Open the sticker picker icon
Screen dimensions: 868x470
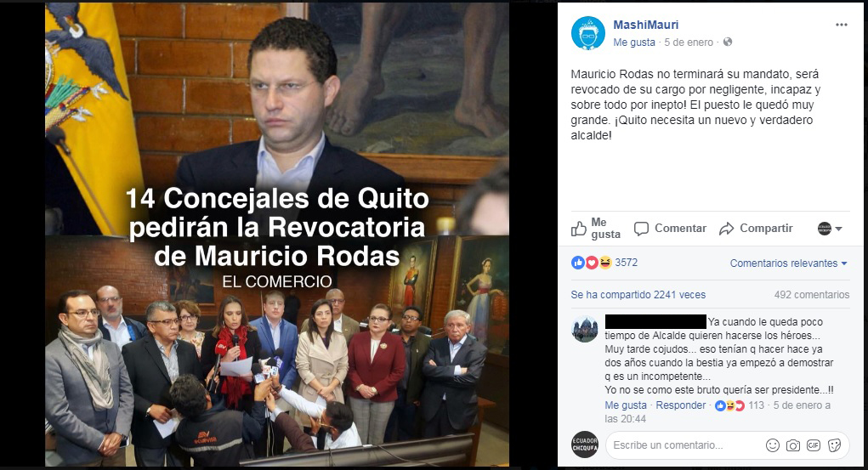tap(834, 445)
